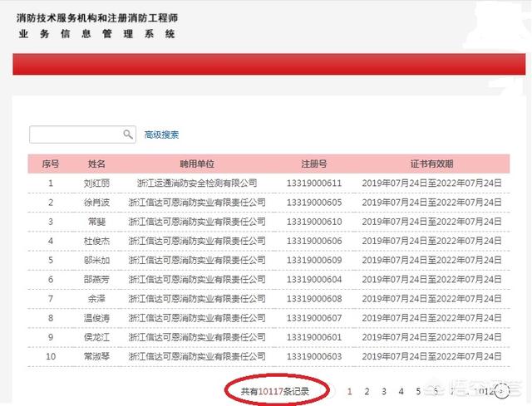532x406 pixels.
Task: Open results page 4
Action: click(x=401, y=391)
